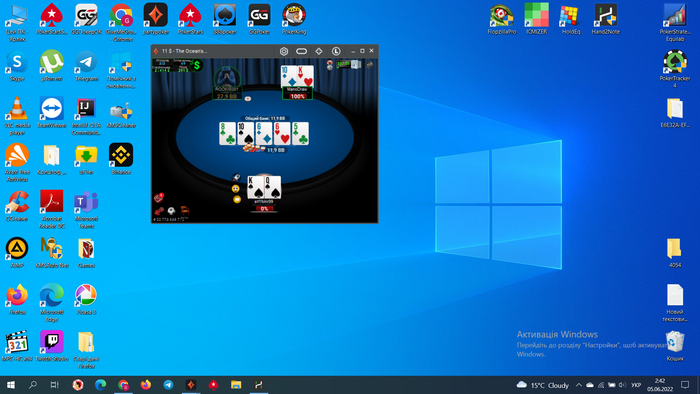Select IntelliJ IDEA desktop shortcut
Image resolution: width=700 pixels, height=394 pixels.
87,116
